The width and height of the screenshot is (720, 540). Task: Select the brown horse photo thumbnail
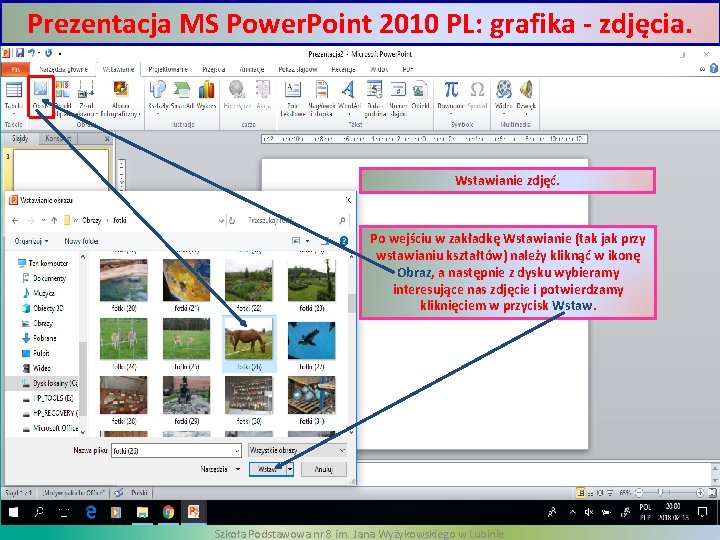pos(248,341)
